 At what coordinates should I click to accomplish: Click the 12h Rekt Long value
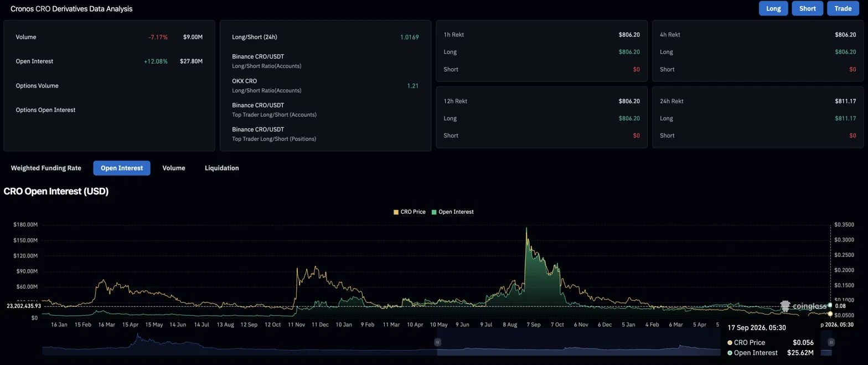point(629,119)
